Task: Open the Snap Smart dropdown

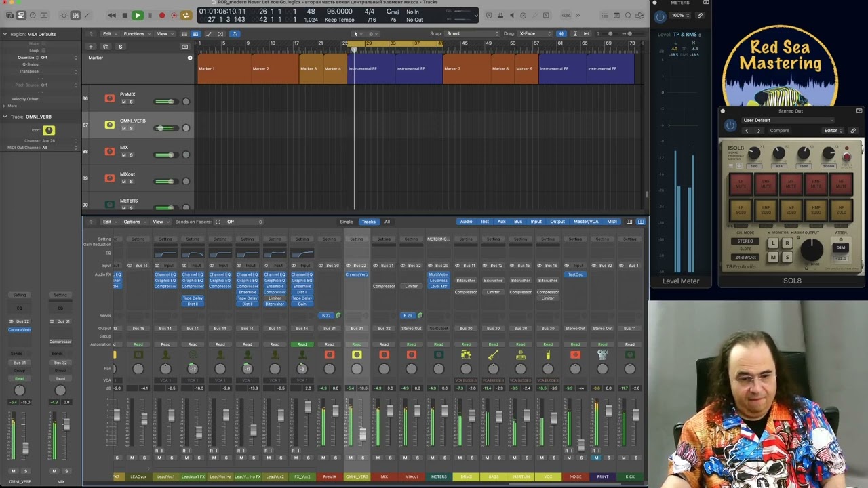Action: (472, 34)
